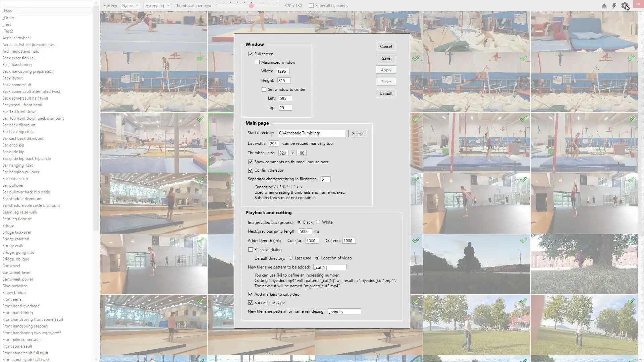Screen dimensions: 644x362
Task: Click the Cancel button in settings dialog
Action: point(386,47)
